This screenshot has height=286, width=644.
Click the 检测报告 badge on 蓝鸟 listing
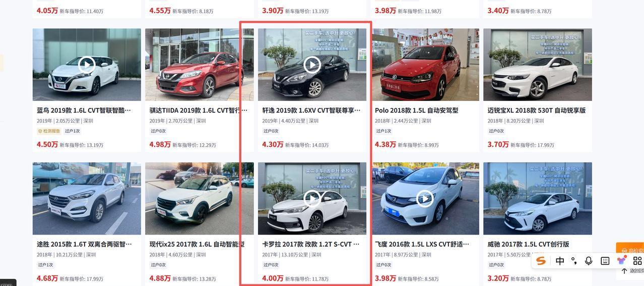pos(49,131)
